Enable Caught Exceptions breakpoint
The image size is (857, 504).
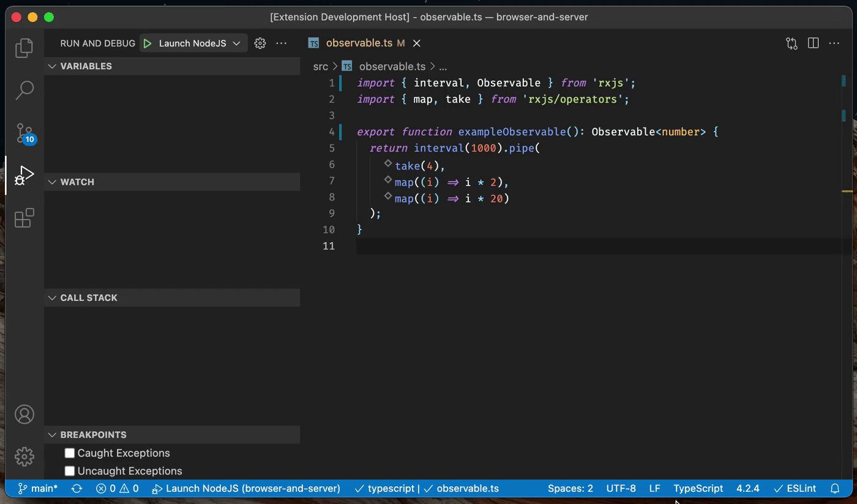70,453
